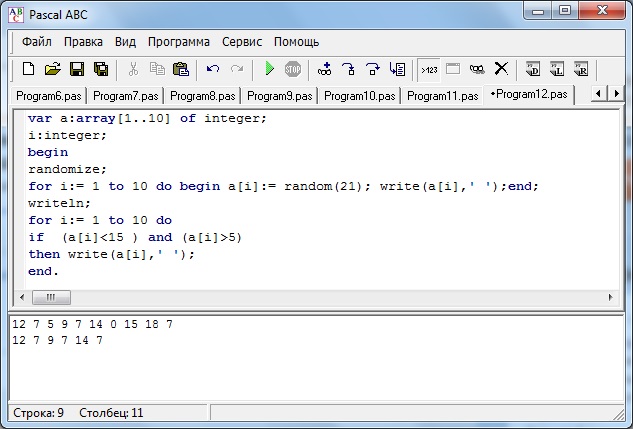
Task: Click 'i:integer;' declaration line
Action: [x=67, y=135]
